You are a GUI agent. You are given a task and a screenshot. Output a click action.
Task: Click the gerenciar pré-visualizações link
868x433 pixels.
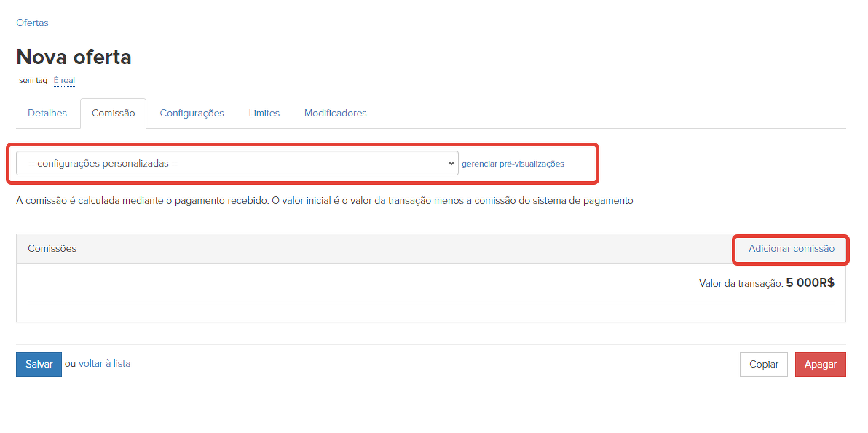[x=513, y=164]
